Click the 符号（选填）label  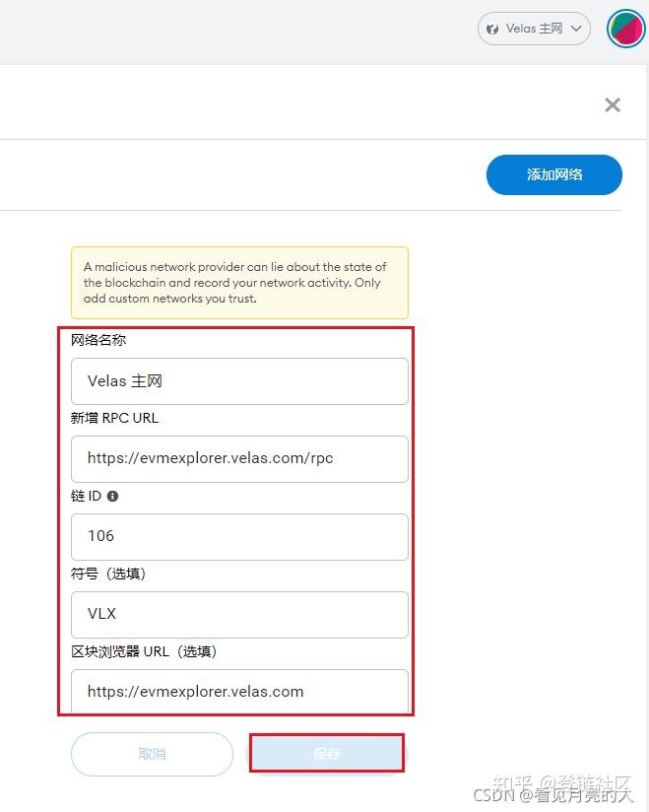coord(108,574)
